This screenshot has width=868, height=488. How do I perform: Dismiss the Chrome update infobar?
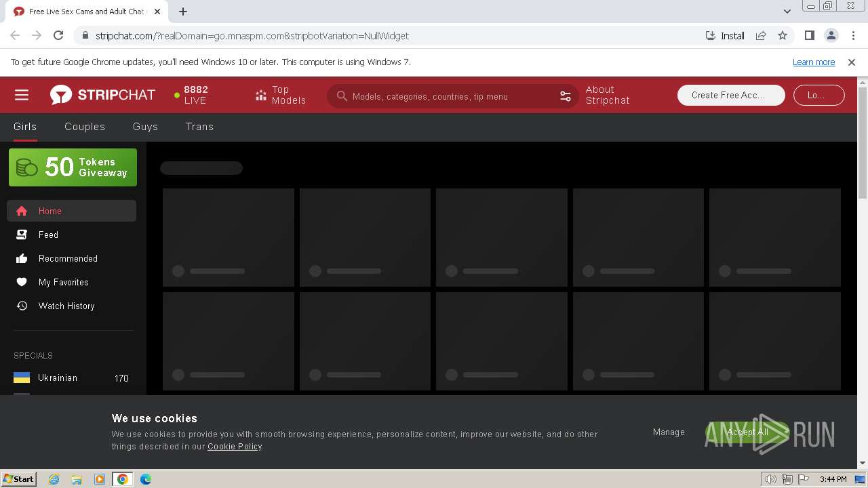click(852, 62)
